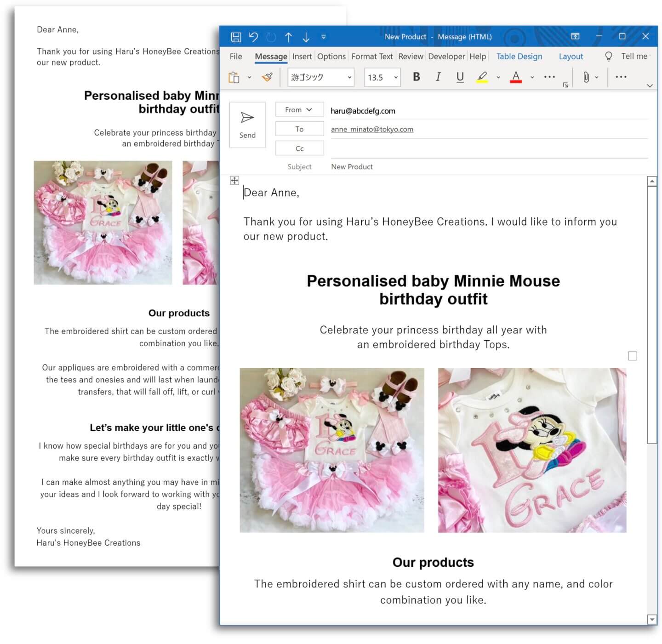Open the From account dropdown

click(x=299, y=109)
